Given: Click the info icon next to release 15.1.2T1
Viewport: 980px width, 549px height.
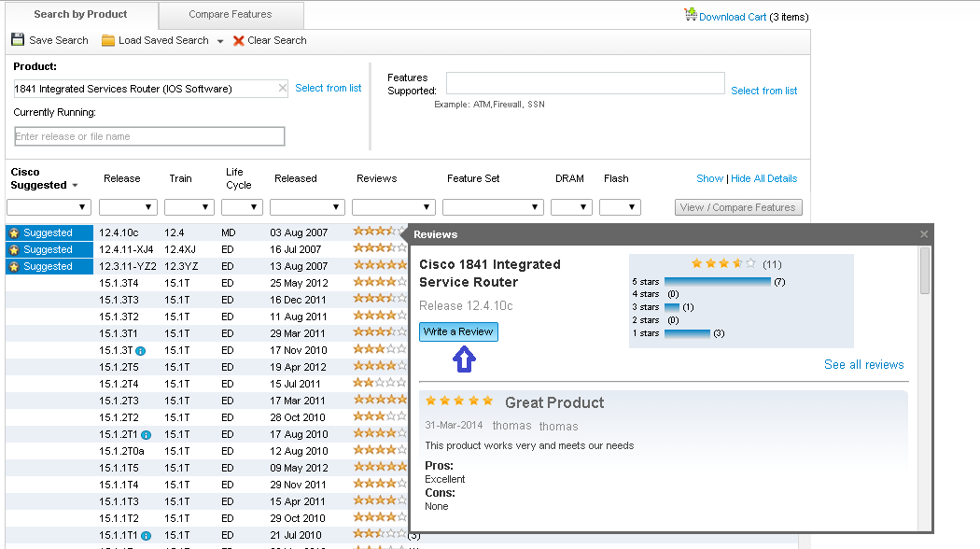Looking at the screenshot, I should pyautogui.click(x=146, y=434).
